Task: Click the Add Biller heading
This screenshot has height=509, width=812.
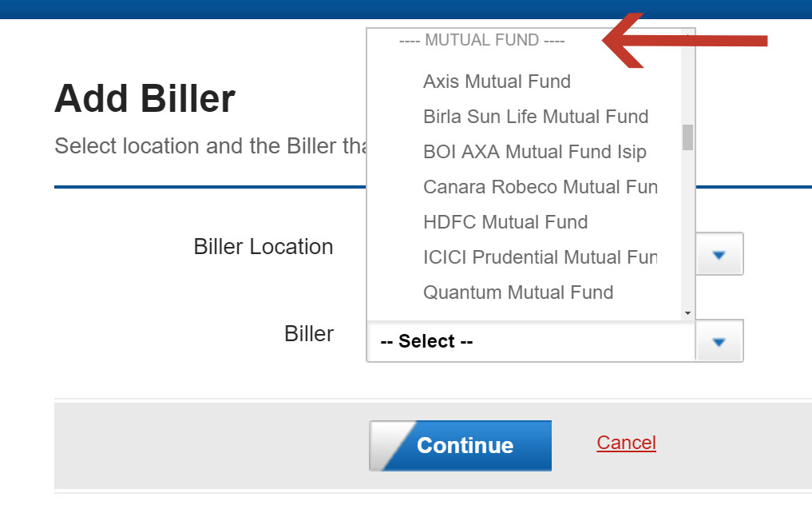Action: [x=145, y=99]
